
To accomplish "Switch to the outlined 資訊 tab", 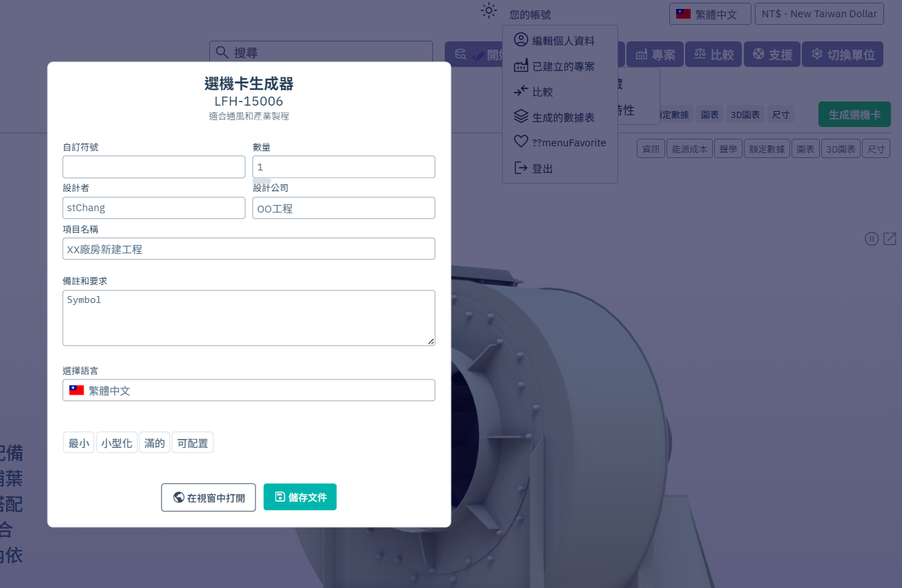I will (x=651, y=148).
